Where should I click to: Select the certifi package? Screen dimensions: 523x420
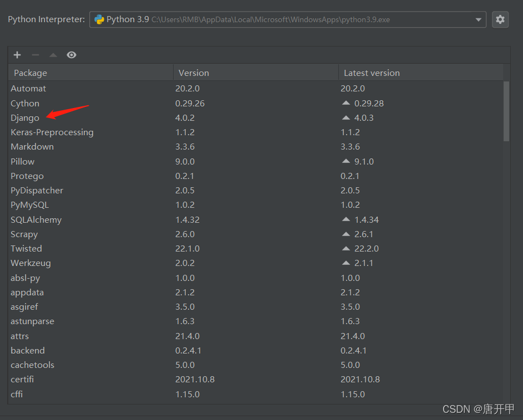coord(22,380)
